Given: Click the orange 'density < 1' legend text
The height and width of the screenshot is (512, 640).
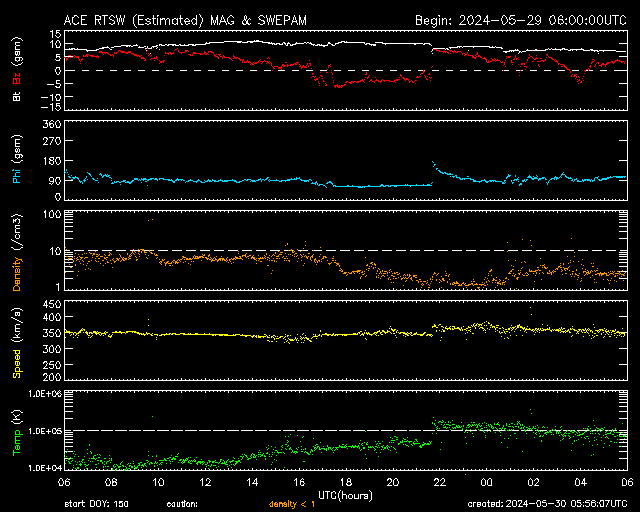Looking at the screenshot, I should pyautogui.click(x=291, y=503).
